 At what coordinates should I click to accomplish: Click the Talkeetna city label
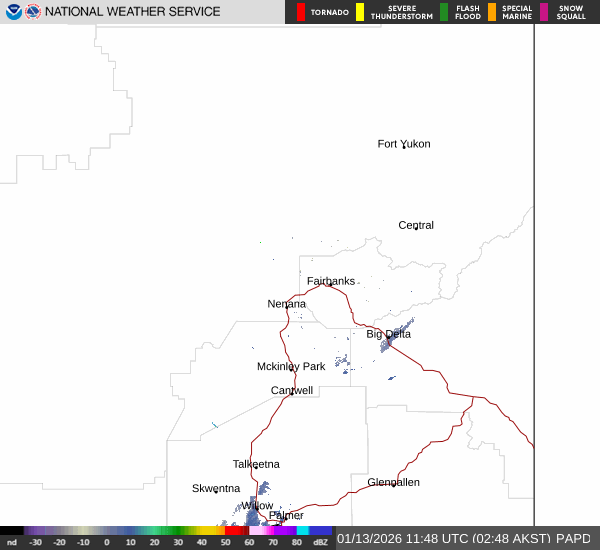tap(256, 464)
